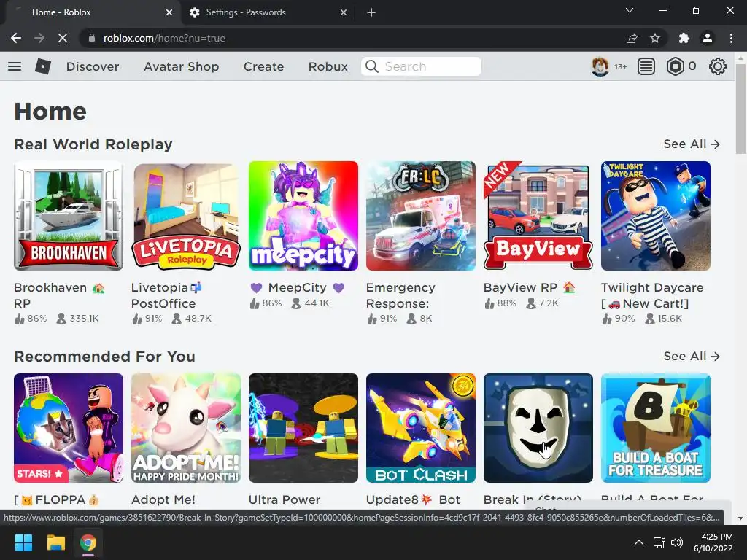Open the tab search dropdown arrow

pyautogui.click(x=630, y=10)
